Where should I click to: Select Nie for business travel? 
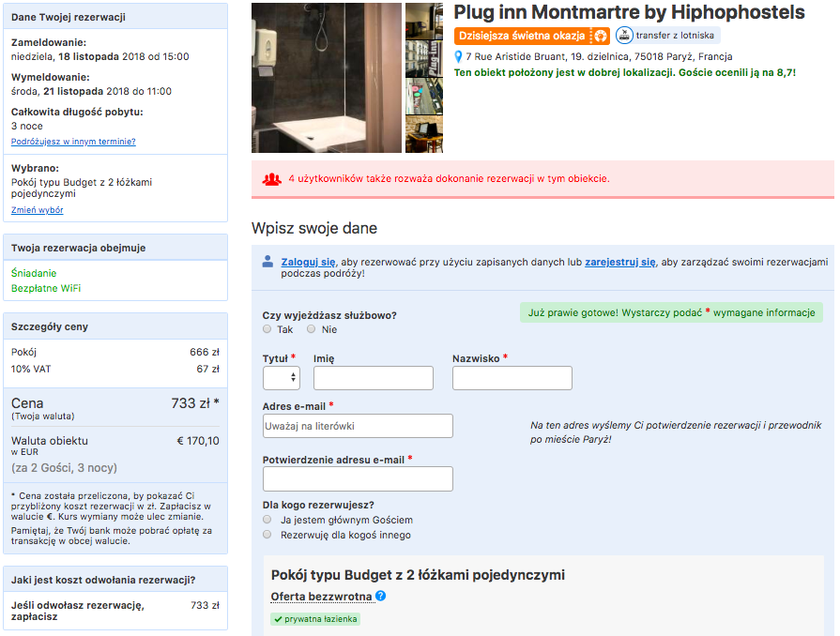312,329
